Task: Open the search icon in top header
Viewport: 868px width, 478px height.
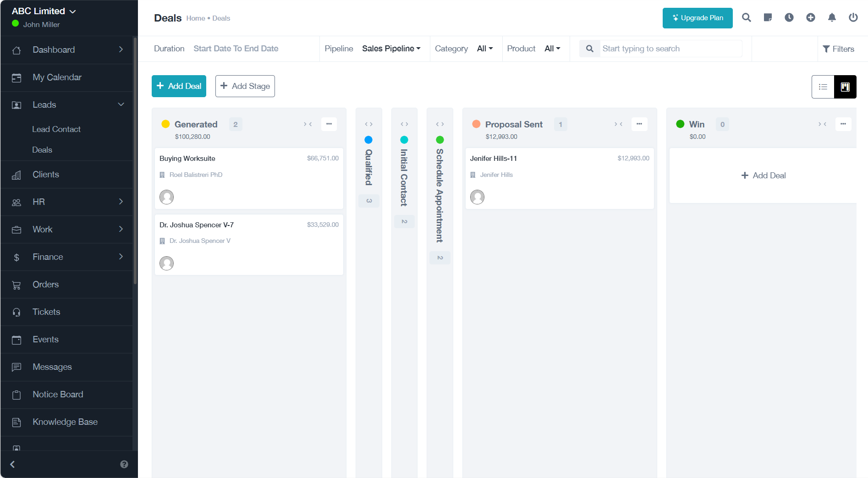Action: (x=746, y=18)
